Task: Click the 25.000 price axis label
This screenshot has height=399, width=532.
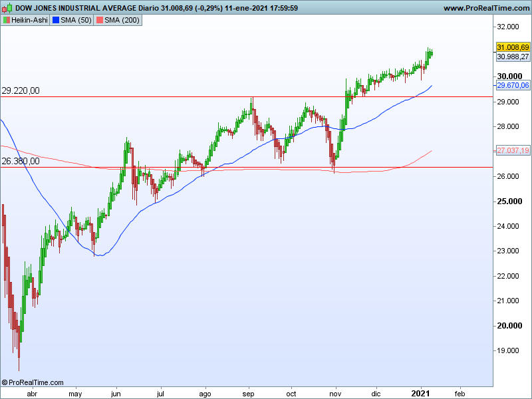Action: click(x=509, y=201)
